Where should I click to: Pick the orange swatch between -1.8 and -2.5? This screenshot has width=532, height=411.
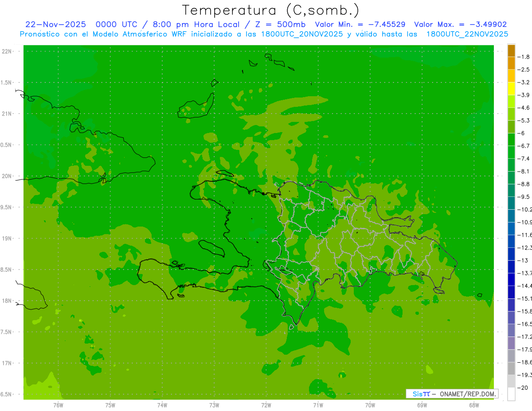tap(511, 63)
